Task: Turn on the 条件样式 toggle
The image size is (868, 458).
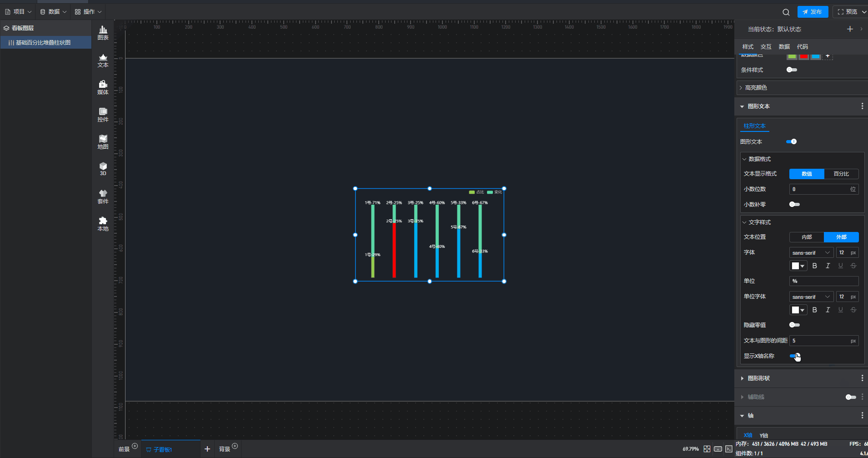Action: (792, 70)
